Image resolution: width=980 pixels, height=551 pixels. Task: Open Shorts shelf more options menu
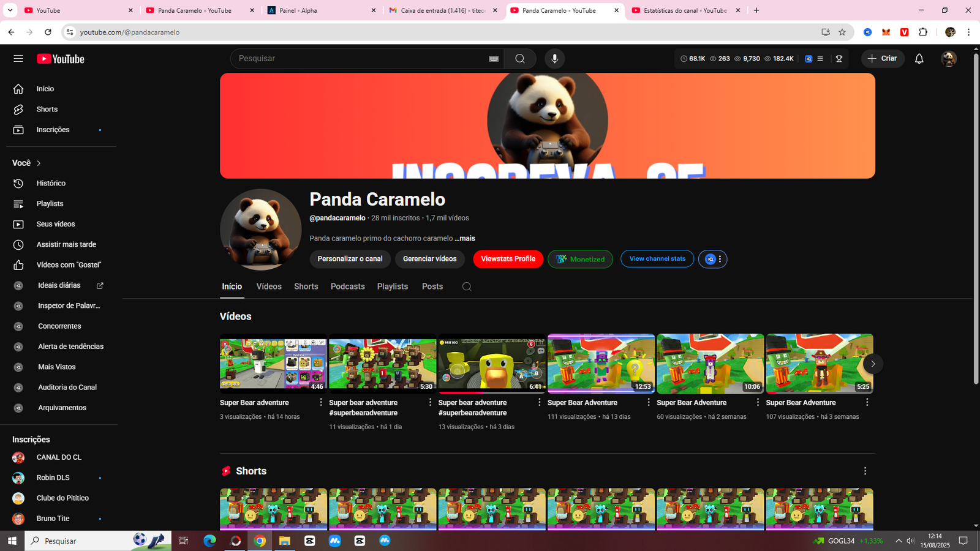[865, 471]
